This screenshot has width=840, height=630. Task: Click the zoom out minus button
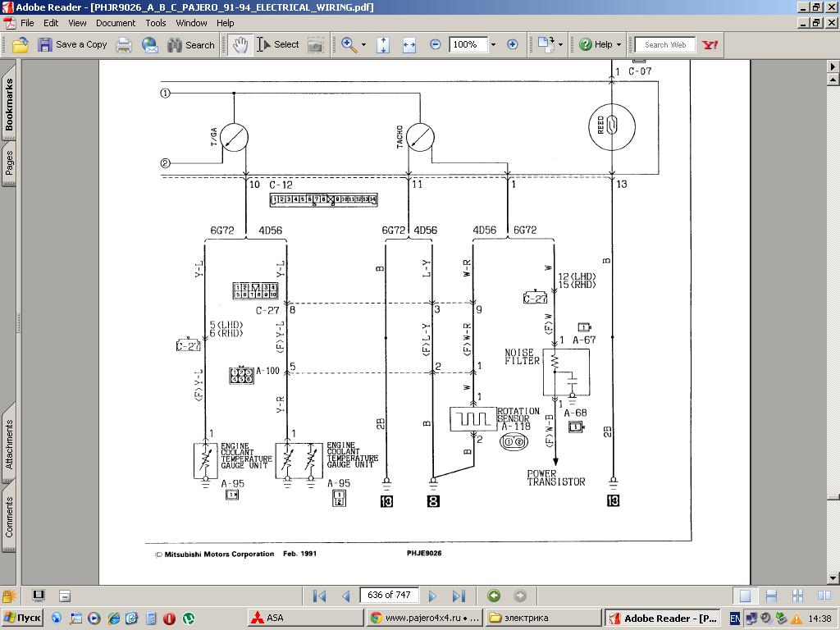coord(436,45)
